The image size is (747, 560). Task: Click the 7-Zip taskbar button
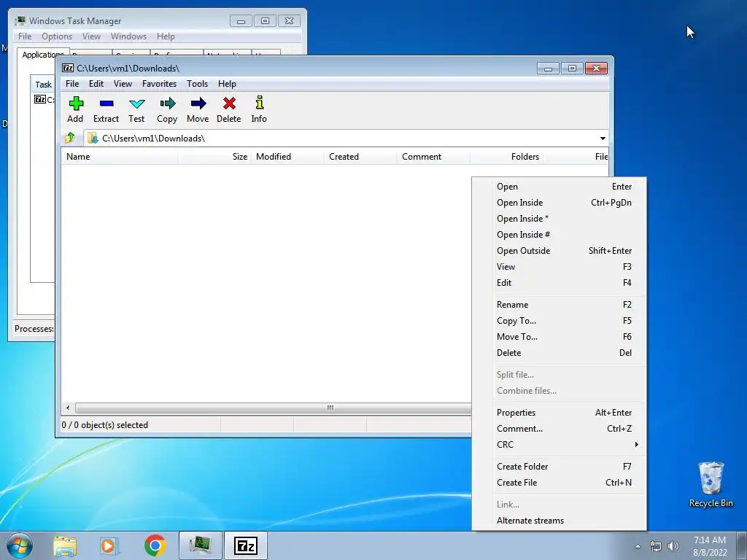pos(246,545)
